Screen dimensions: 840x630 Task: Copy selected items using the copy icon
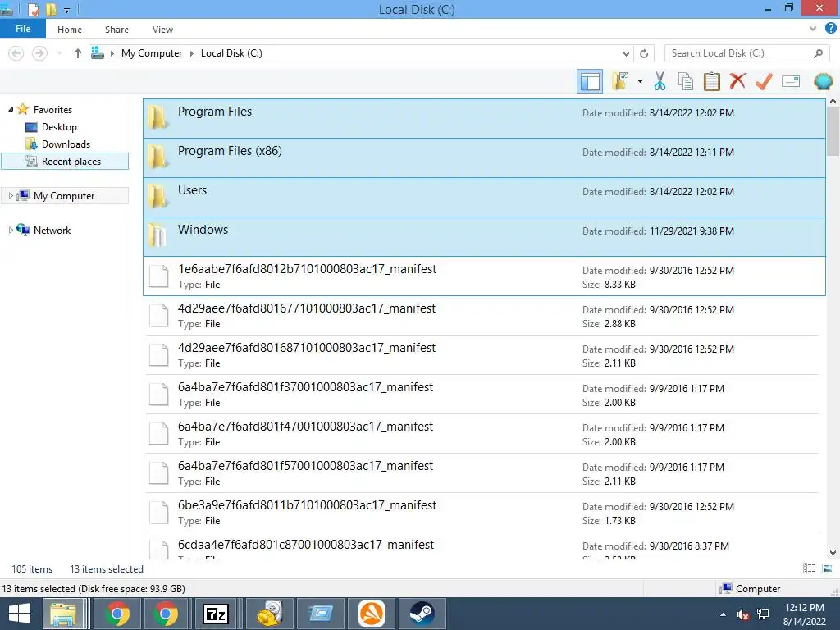coord(686,81)
